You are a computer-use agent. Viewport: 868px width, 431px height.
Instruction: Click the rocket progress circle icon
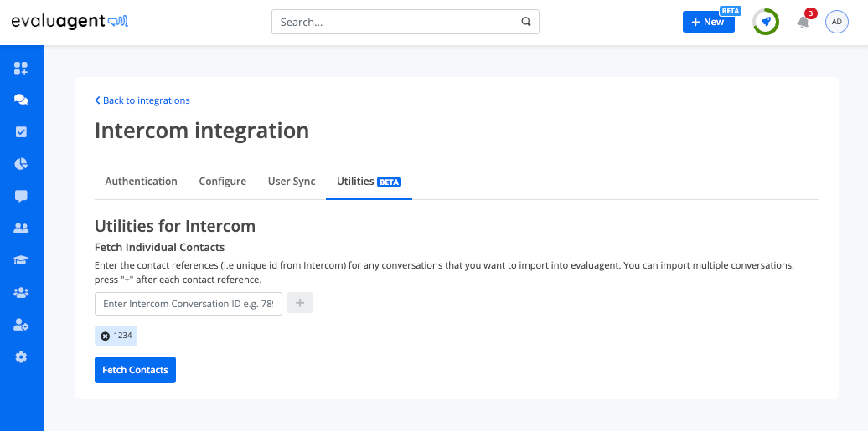[766, 22]
